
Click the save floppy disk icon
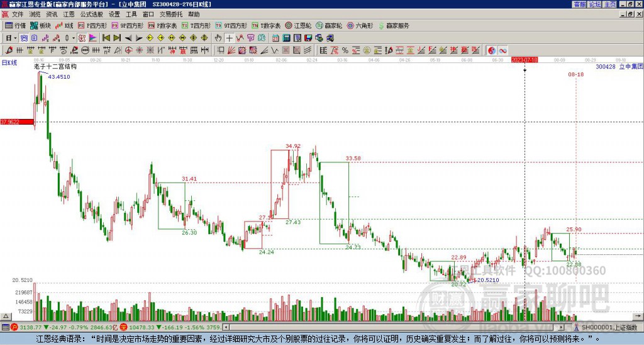[308, 38]
